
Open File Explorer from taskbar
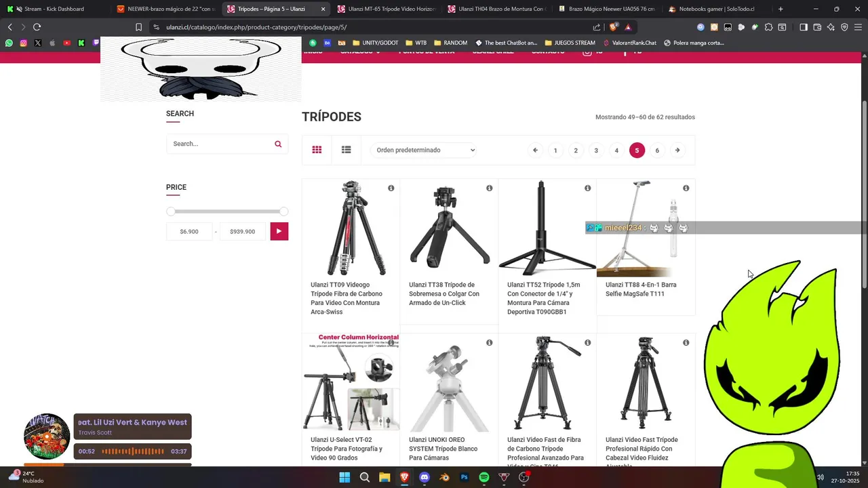click(384, 477)
